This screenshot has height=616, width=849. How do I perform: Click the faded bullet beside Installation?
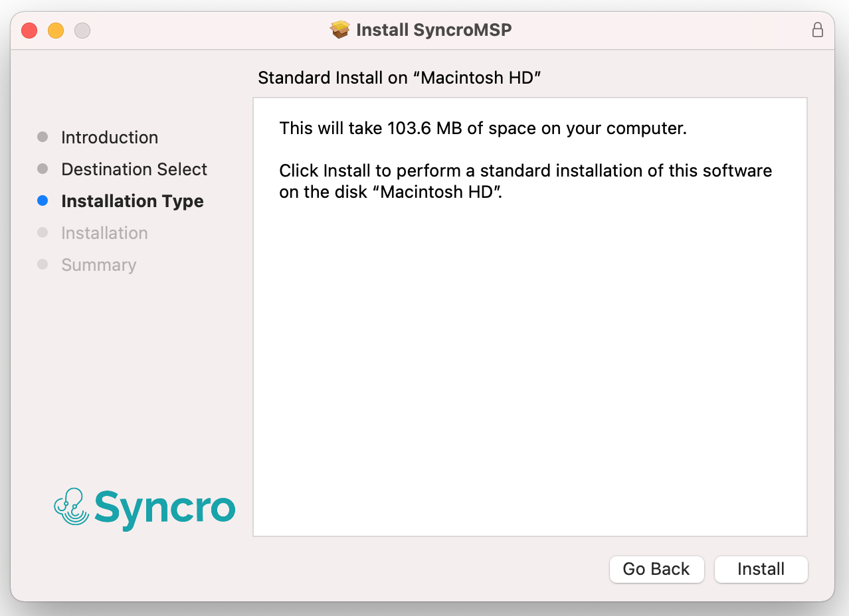tap(43, 232)
